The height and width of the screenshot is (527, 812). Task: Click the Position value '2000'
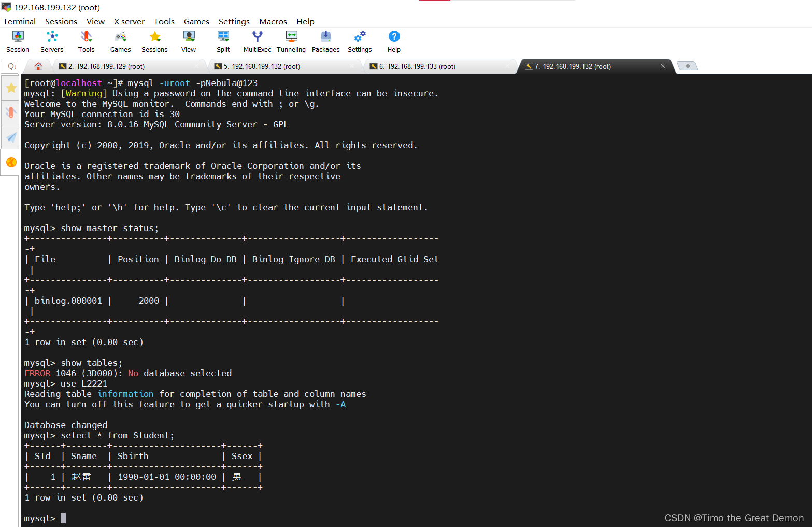[x=149, y=301]
